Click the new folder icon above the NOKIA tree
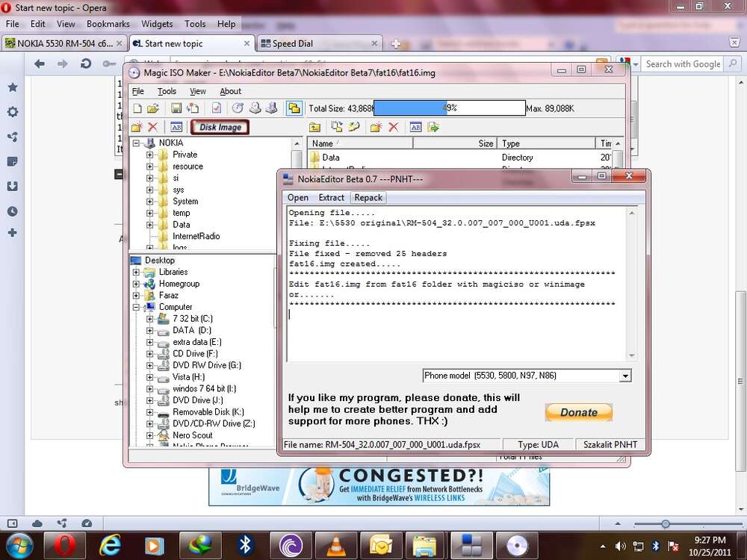Image resolution: width=747 pixels, height=560 pixels. pyautogui.click(x=137, y=127)
